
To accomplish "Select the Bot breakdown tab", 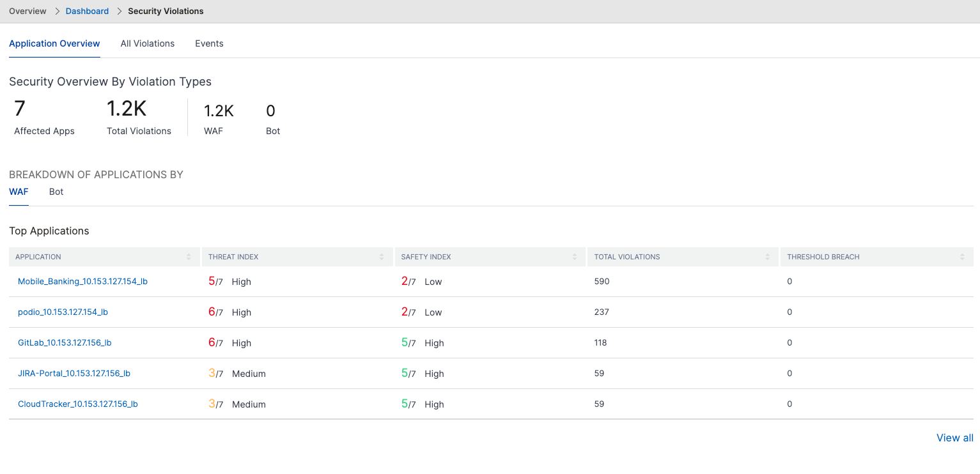I will click(x=56, y=192).
